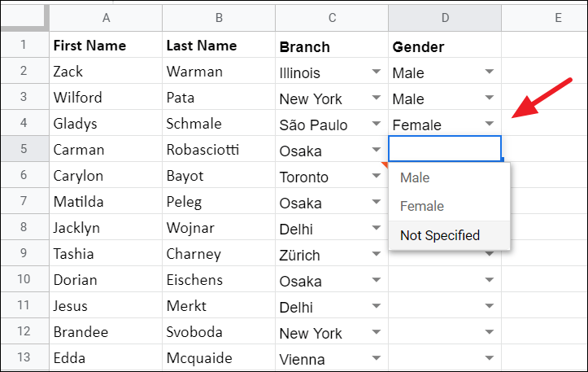
Task: Expand the Vienna branch dropdown arrow
Action: (376, 358)
